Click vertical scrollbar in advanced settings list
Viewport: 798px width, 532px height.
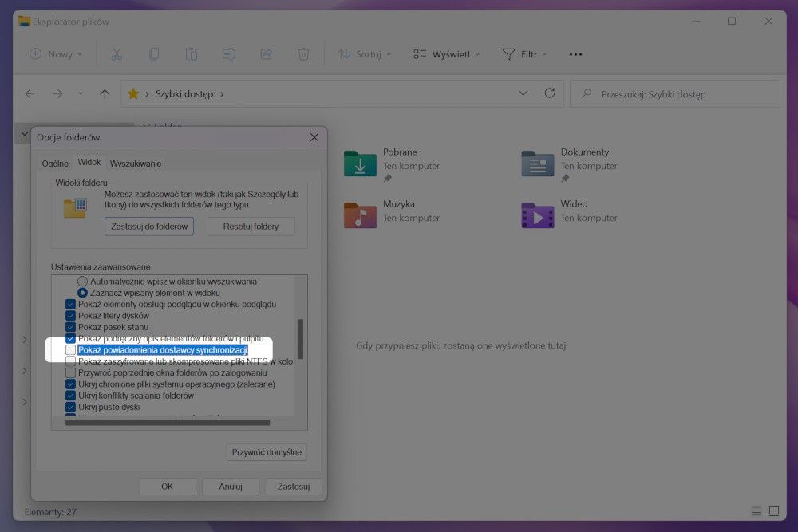click(x=300, y=339)
